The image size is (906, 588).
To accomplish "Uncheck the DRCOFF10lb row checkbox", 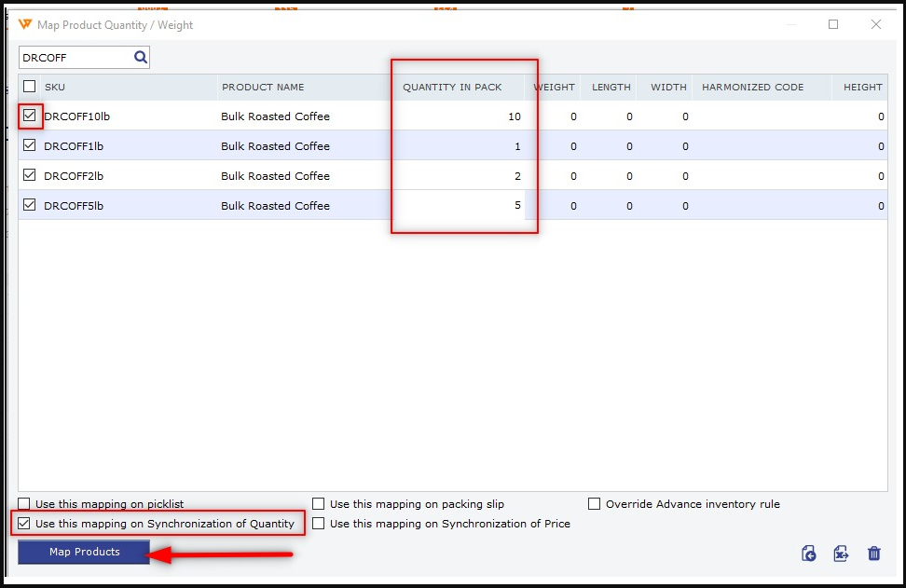I will [30, 116].
